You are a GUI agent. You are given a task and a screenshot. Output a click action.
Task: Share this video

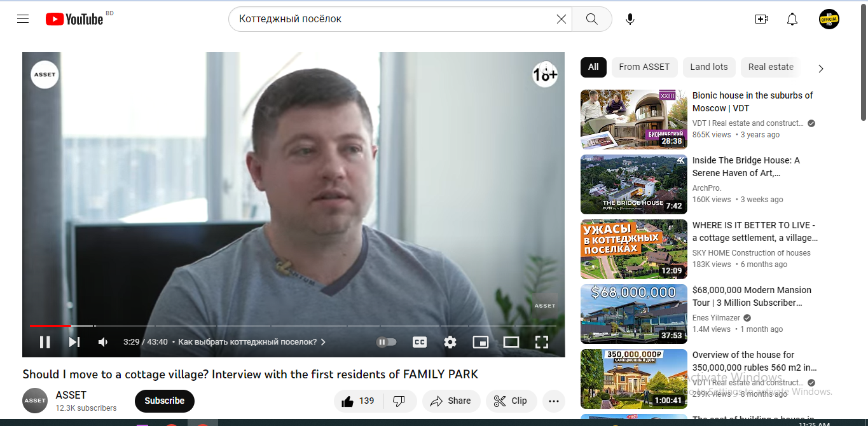[451, 401]
